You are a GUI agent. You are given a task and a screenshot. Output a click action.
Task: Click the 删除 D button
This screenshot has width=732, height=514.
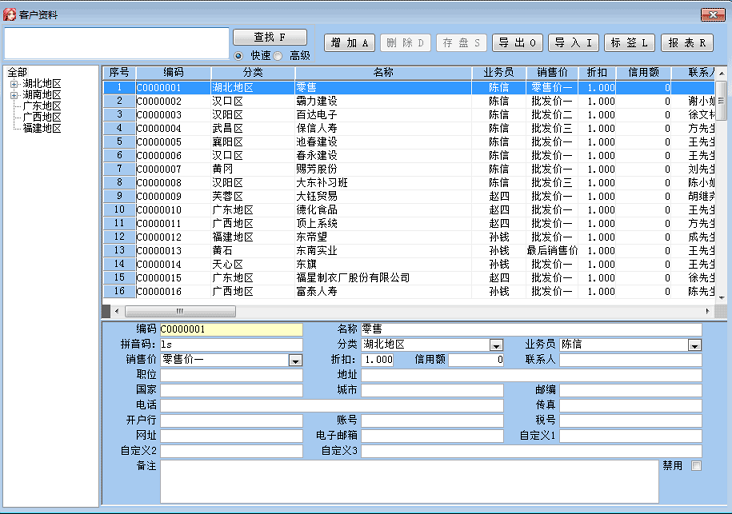pos(405,43)
